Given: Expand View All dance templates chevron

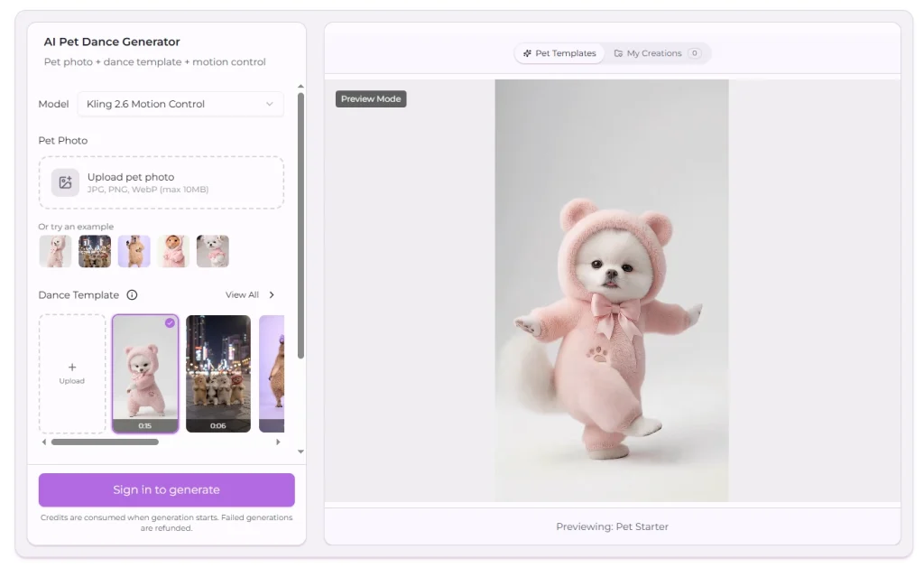Looking at the screenshot, I should pos(272,295).
